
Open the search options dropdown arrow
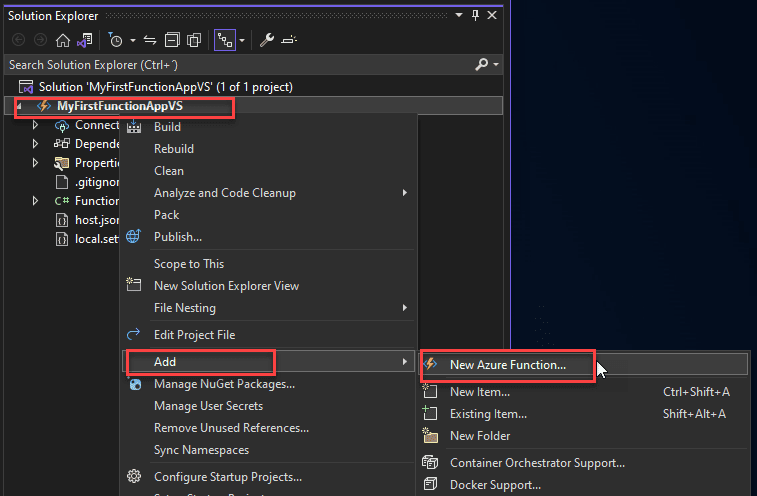click(x=496, y=64)
